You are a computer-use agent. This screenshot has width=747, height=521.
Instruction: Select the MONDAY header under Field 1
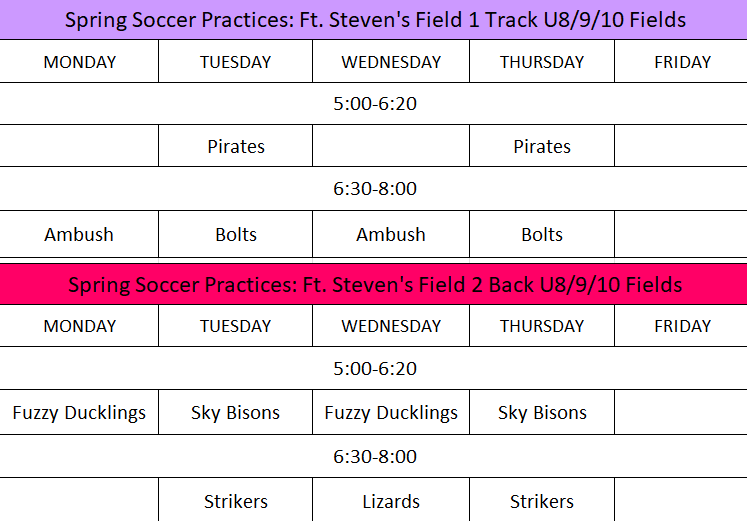click(x=79, y=62)
